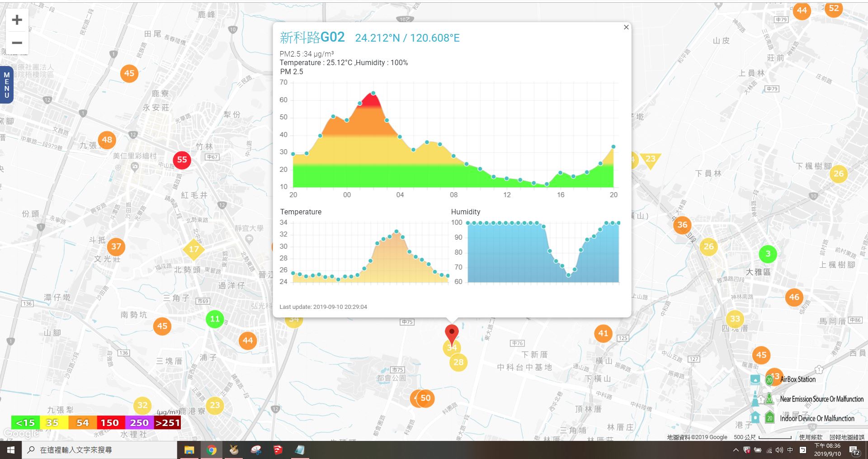Viewport: 868px width, 459px height.
Task: Click the Humidity chart heading
Action: 466,212
